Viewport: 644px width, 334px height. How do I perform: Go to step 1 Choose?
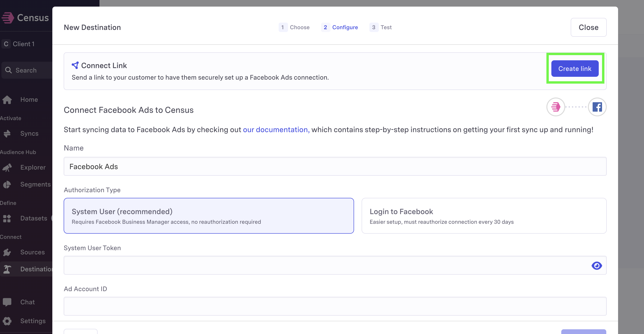(294, 27)
